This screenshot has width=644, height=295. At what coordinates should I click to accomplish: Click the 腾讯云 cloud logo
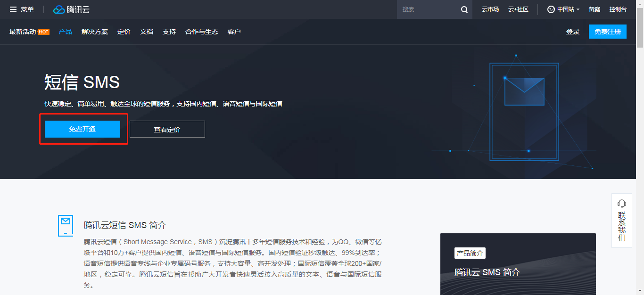[x=71, y=9]
